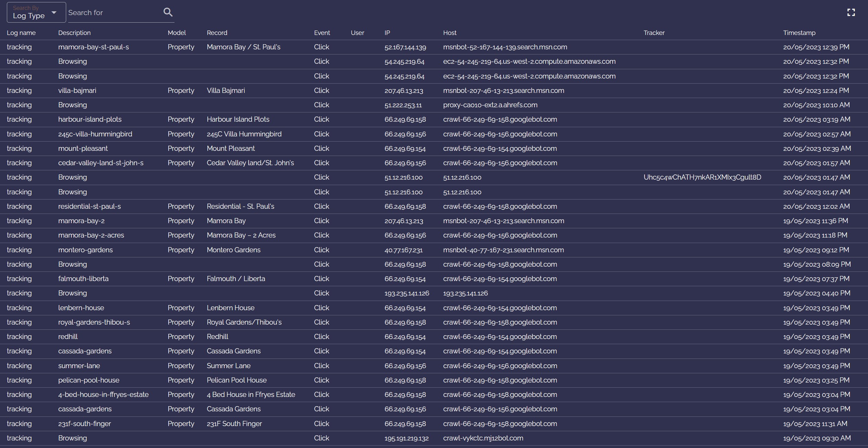The image size is (868, 448).
Task: Click the dropdown arrow next to Log Type
Action: tap(54, 13)
